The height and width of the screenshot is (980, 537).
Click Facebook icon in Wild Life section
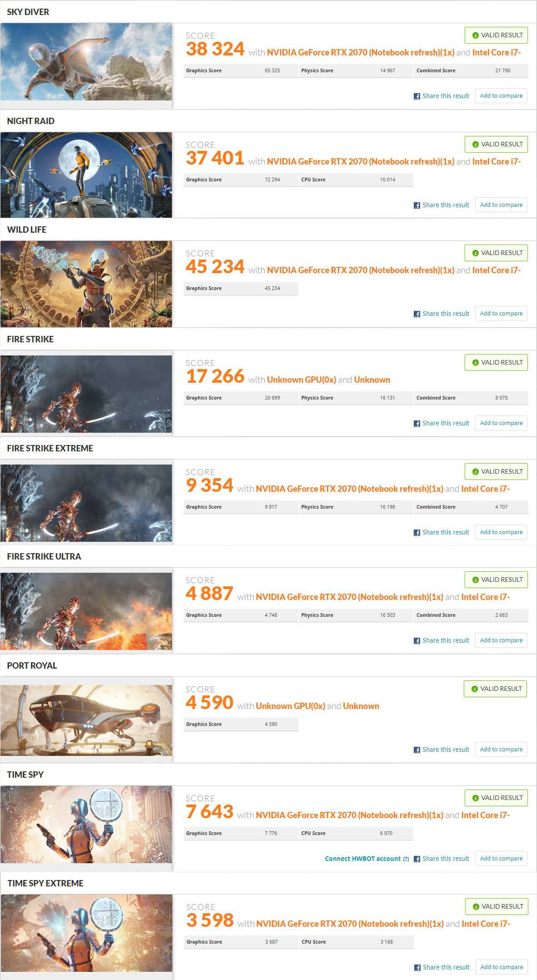click(417, 314)
